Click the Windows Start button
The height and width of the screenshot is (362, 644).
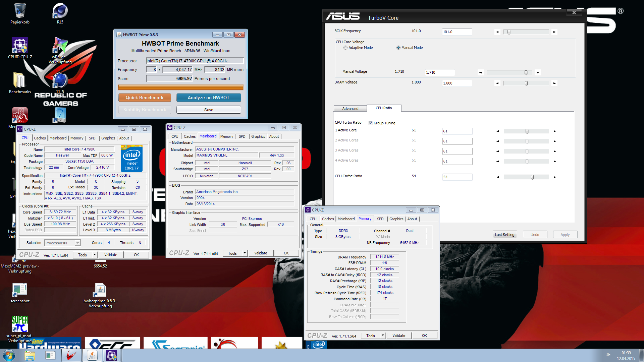click(x=9, y=355)
